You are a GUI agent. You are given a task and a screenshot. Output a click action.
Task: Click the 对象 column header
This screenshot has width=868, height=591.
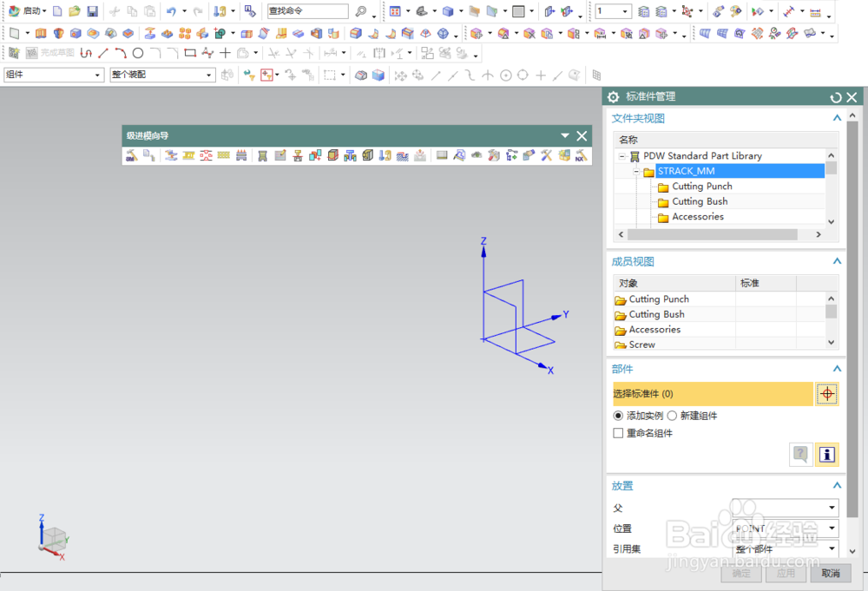(674, 283)
